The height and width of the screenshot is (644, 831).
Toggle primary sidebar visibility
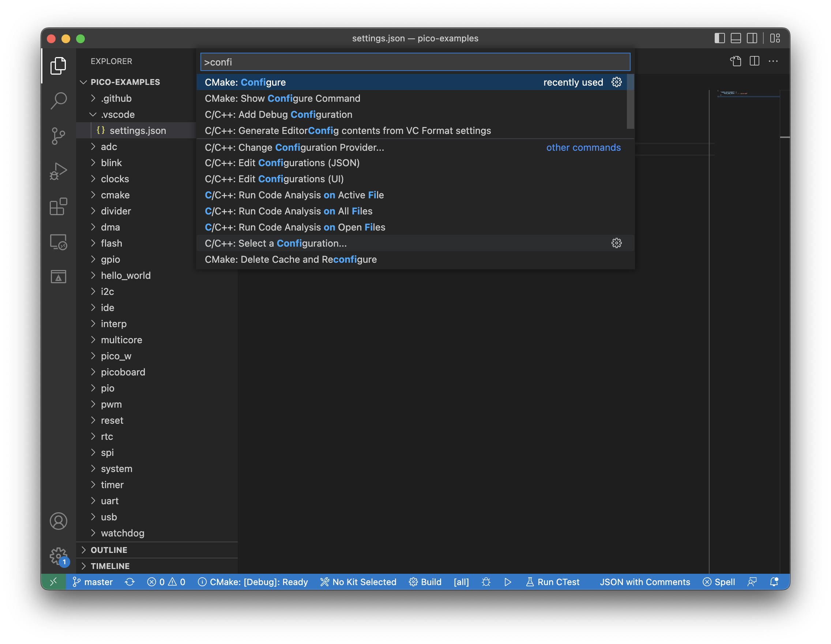click(719, 38)
